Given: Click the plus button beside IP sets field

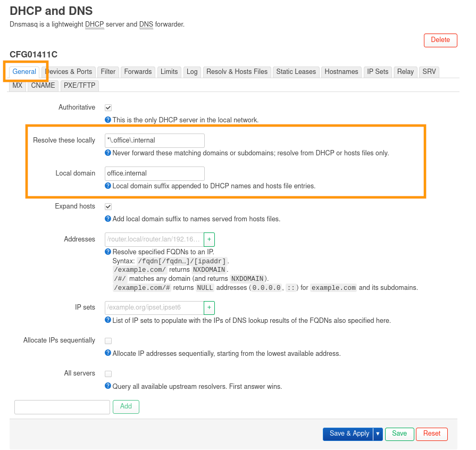Looking at the screenshot, I should (209, 307).
